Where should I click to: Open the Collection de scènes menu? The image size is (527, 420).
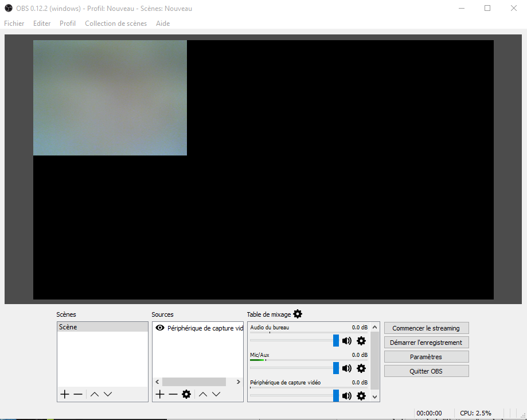click(x=116, y=24)
